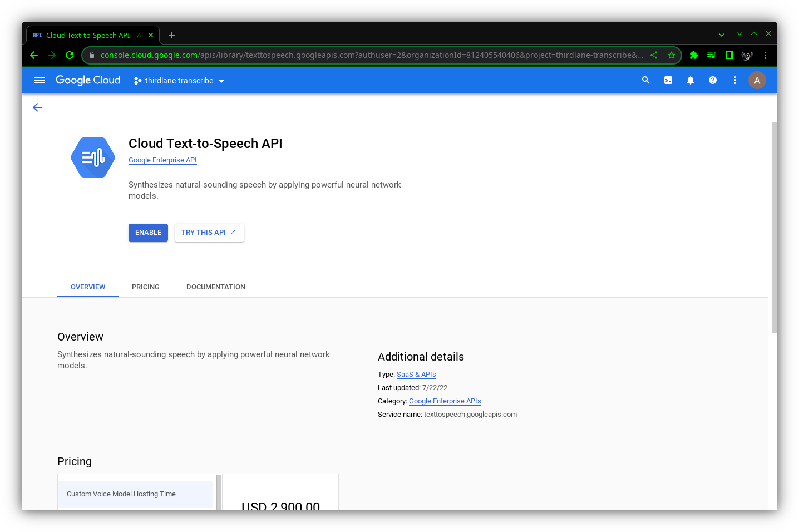799x532 pixels.
Task: Toggle the browser side panel
Action: point(729,55)
